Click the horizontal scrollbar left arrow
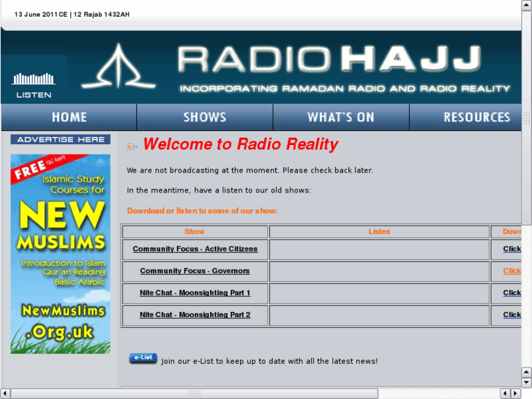This screenshot has width=532, height=399. (x=5, y=393)
